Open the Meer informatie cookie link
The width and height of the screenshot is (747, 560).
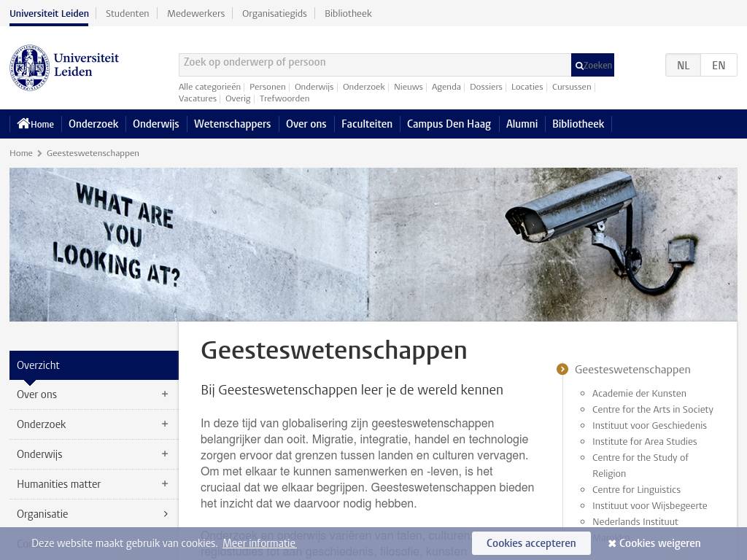tap(259, 543)
